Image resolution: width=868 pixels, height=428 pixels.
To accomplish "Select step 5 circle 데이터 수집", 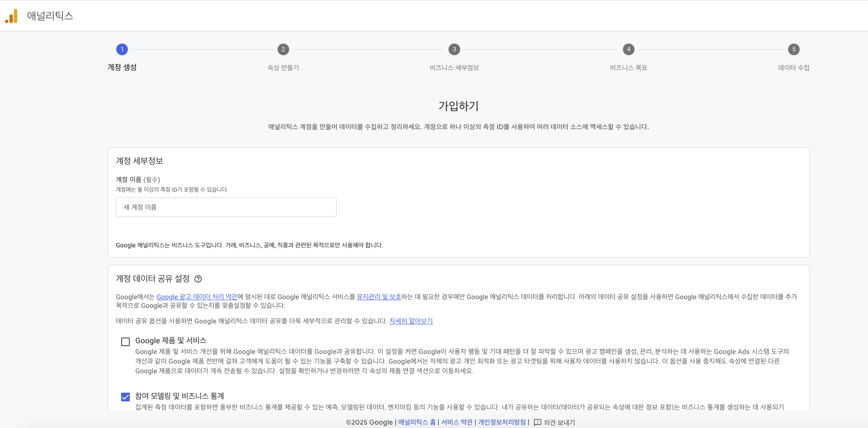I will tap(794, 49).
